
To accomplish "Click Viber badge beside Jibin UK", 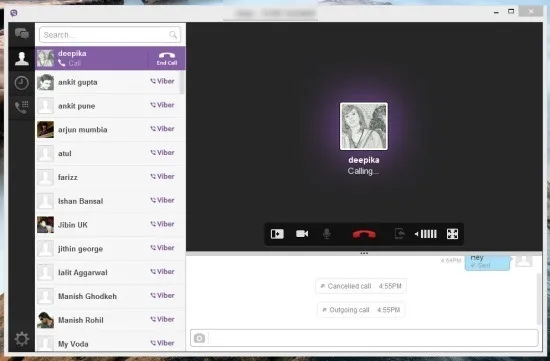I will point(162,224).
